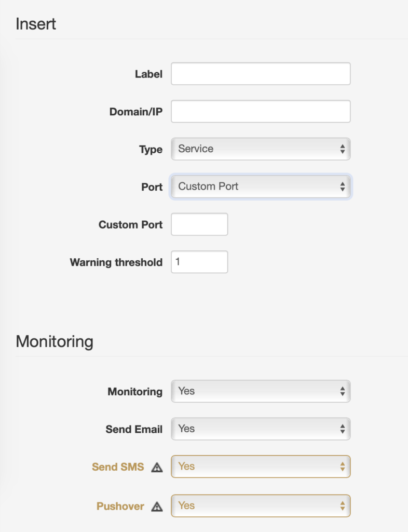Select the empty Custom Port field
Screen dimensions: 408x532
[199, 224]
